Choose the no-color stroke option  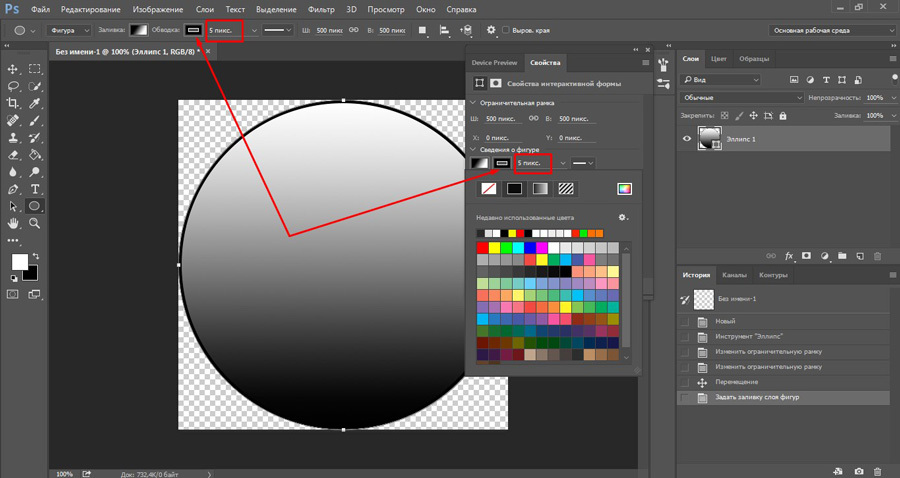(x=488, y=188)
